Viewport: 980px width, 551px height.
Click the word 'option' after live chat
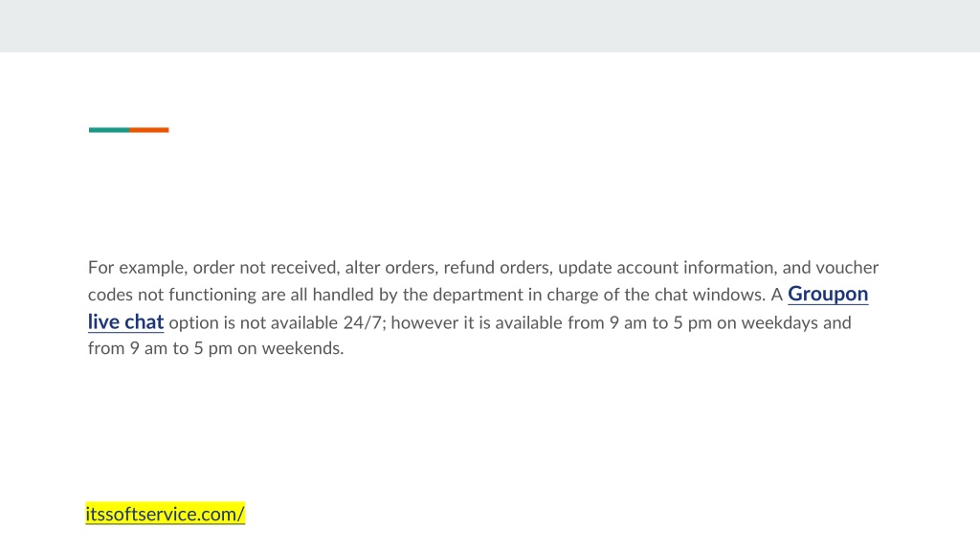point(193,323)
